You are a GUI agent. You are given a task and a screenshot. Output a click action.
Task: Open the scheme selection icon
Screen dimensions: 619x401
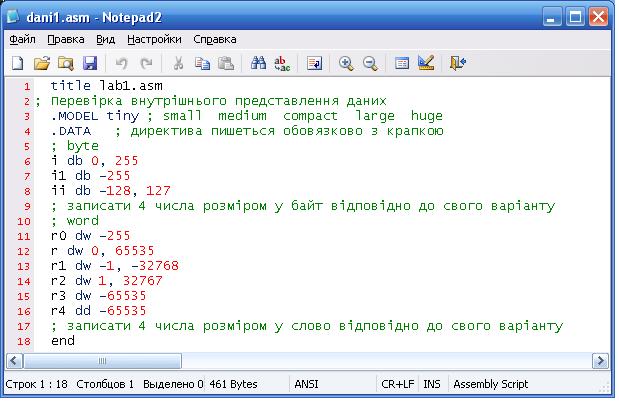point(402,63)
